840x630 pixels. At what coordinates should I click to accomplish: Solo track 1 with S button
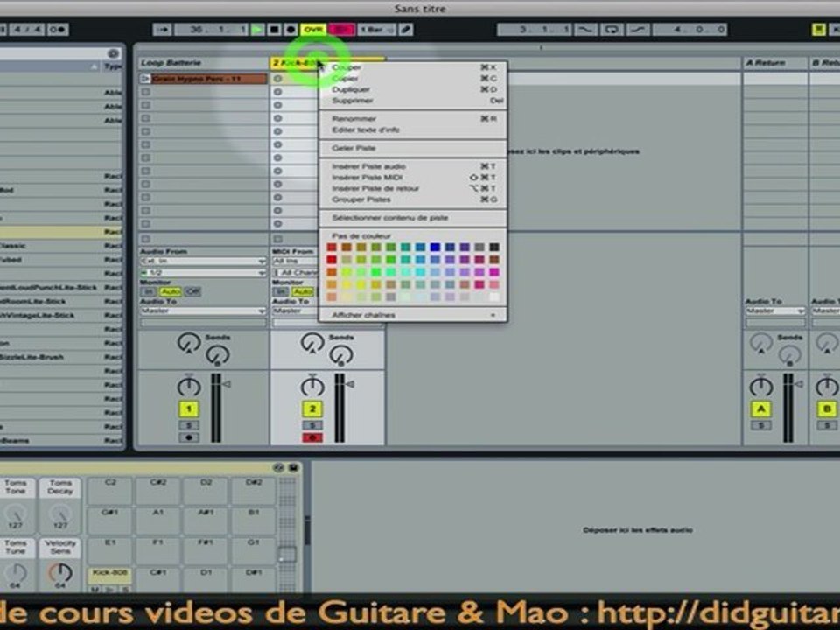point(189,425)
